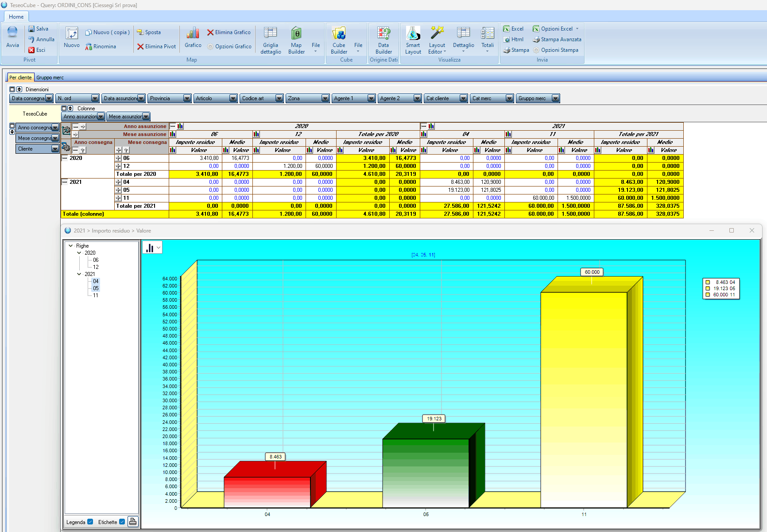Toggle the Dimensioni panel square button
The width and height of the screenshot is (767, 532).
pos(12,89)
